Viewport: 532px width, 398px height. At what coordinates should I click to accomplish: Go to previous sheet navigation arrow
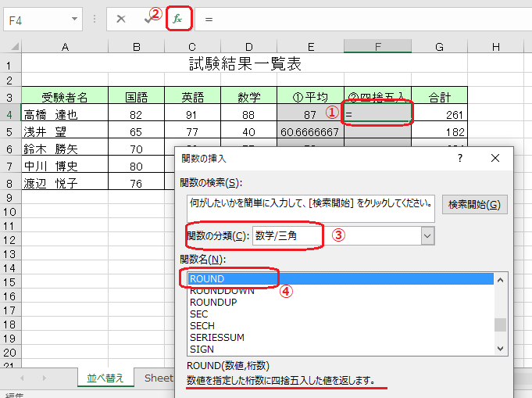23,378
